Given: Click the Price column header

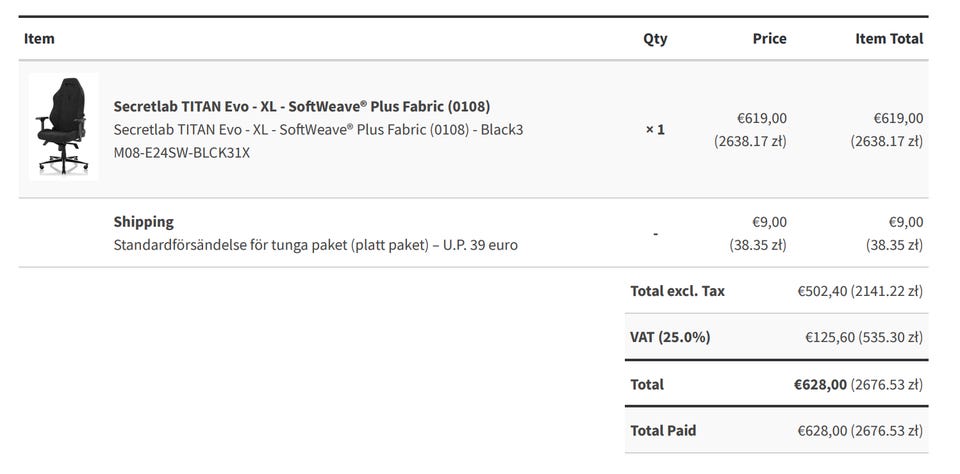Looking at the screenshot, I should [769, 38].
